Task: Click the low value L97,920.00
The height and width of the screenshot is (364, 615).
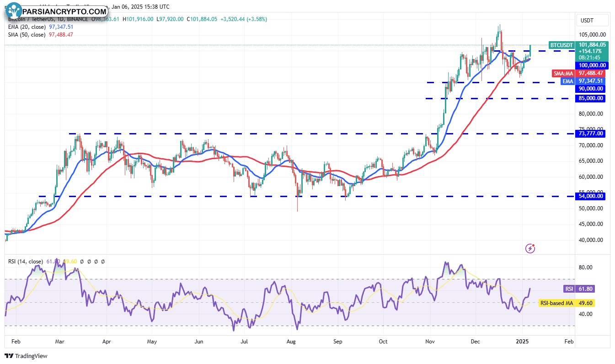Action: click(x=170, y=19)
